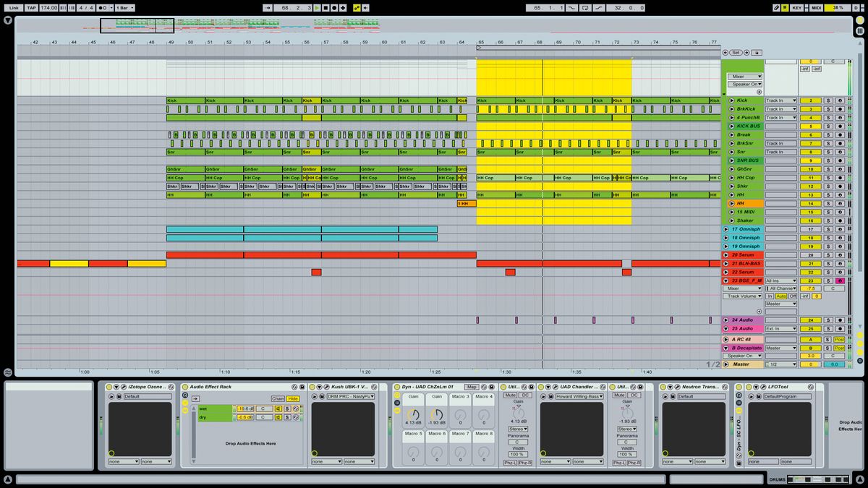The width and height of the screenshot is (868, 488).
Task: Activate MIDI mapping mode
Action: click(x=817, y=7)
